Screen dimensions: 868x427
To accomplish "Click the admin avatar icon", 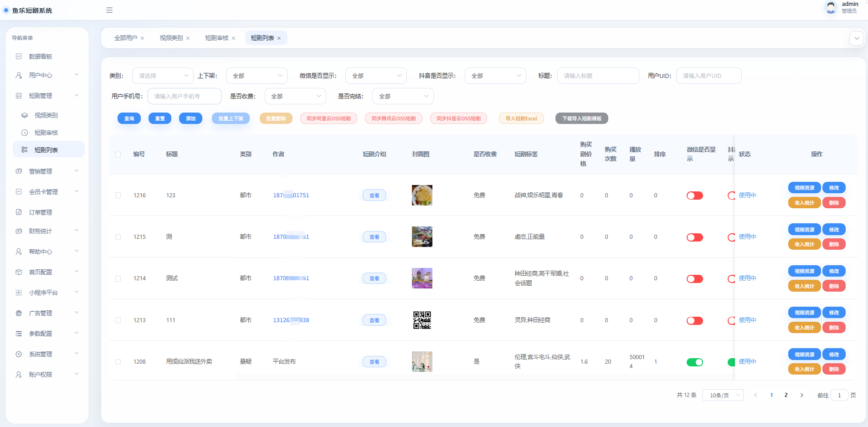I will 831,7.
